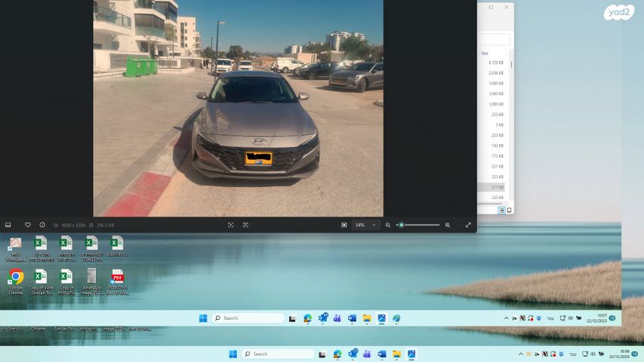Click the Hyundai car photo in the viewer

pos(239,108)
